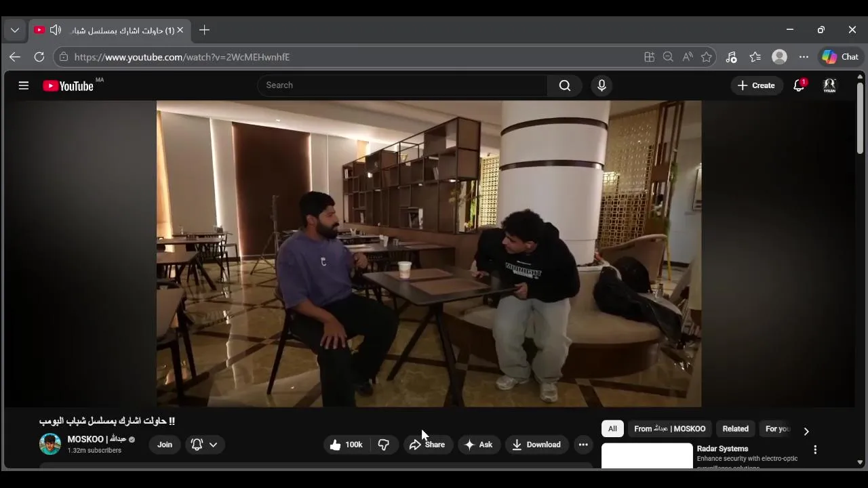This screenshot has height=488, width=868.
Task: Open MOSKOO channel avatar
Action: click(x=50, y=444)
